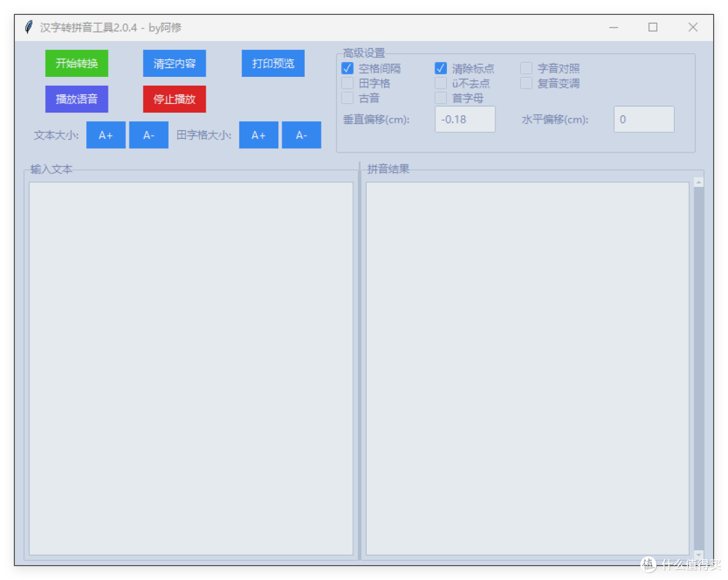Start voice playback with 播放语音
Viewport: 728px width, 580px height.
[77, 99]
